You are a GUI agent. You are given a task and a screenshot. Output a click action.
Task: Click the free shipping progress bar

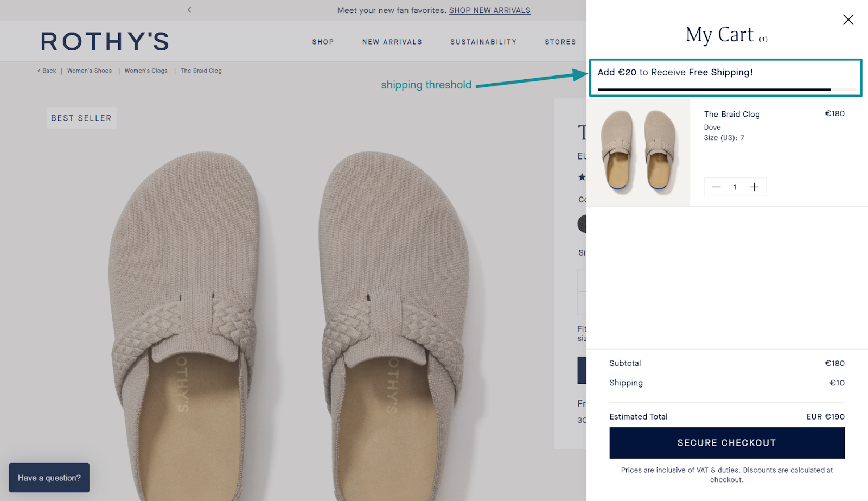click(x=727, y=89)
